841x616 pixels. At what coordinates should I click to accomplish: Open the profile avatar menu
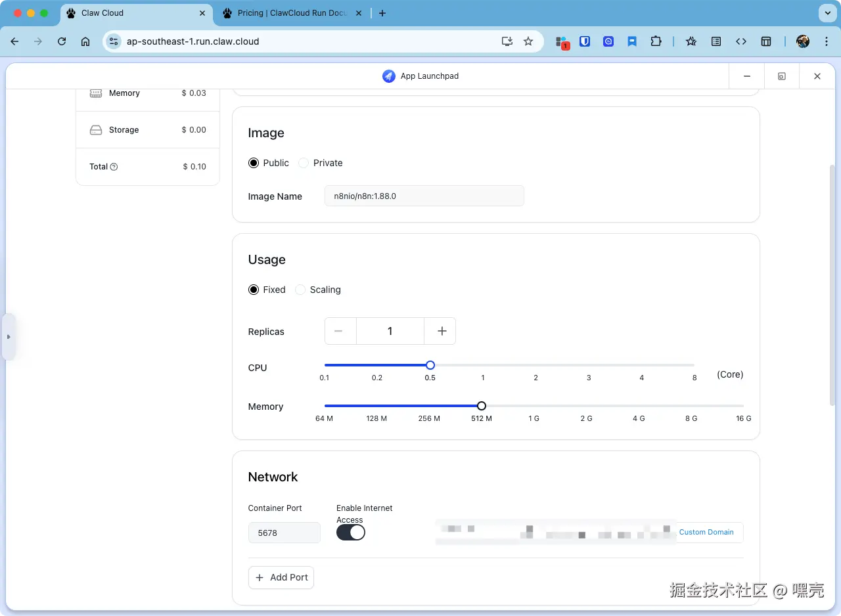coord(803,41)
